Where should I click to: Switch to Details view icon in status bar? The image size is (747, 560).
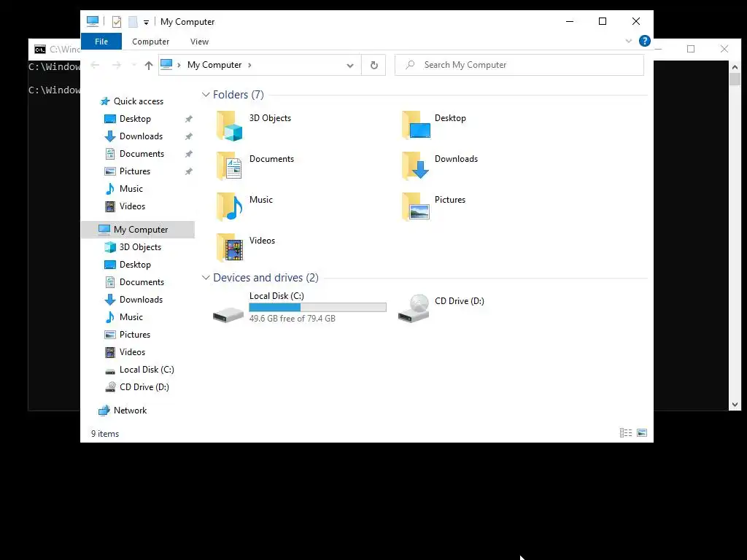tap(625, 433)
